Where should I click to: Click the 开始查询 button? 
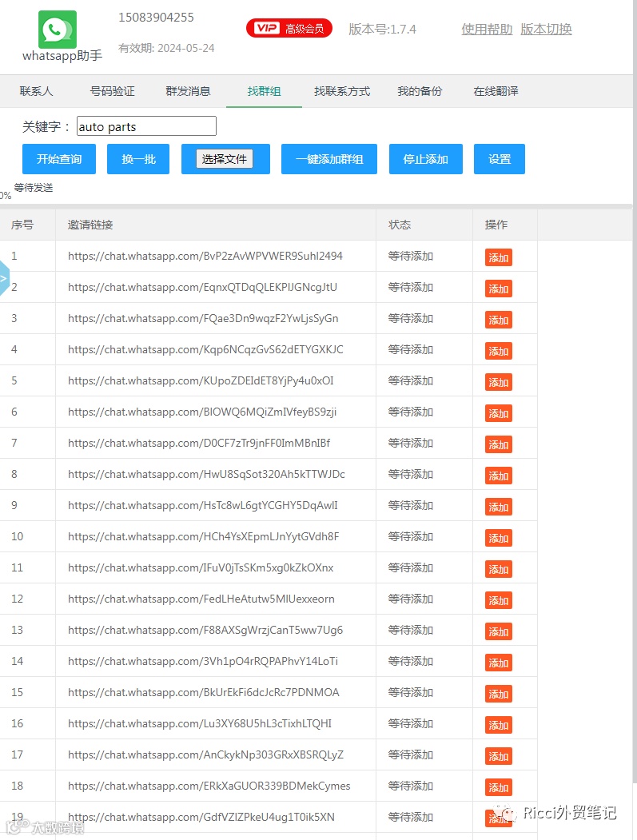coord(59,159)
